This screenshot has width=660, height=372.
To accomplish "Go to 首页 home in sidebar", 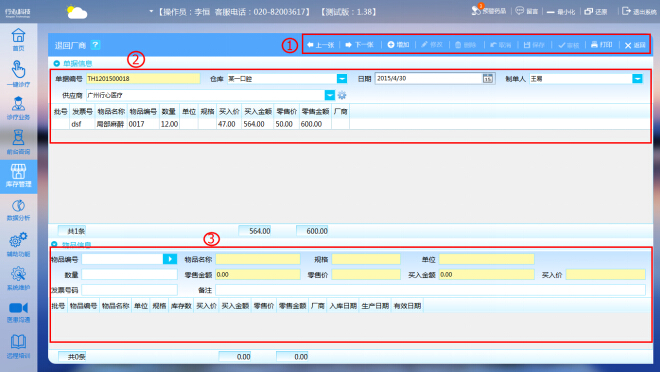I will tap(18, 40).
